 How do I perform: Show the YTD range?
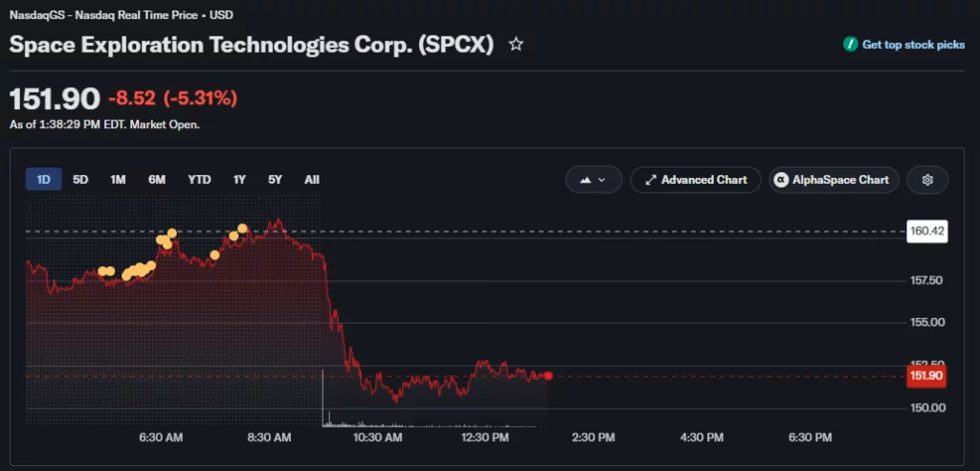(x=199, y=180)
